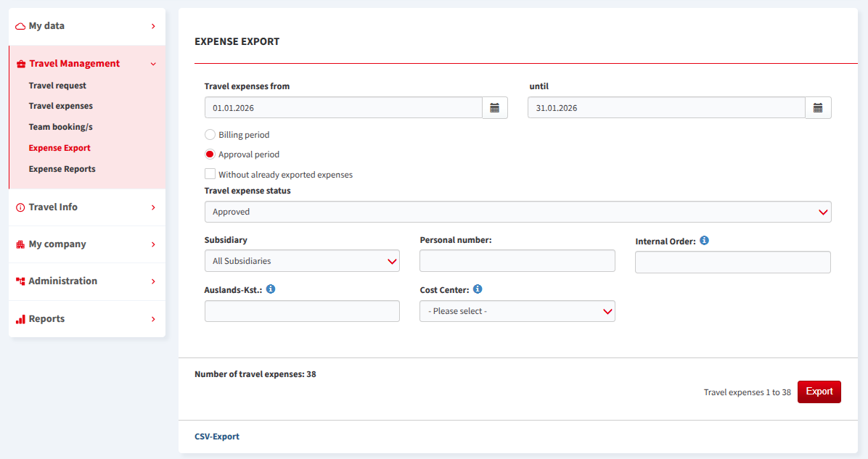Click the Personal number input field
The width and height of the screenshot is (868, 459).
point(517,261)
